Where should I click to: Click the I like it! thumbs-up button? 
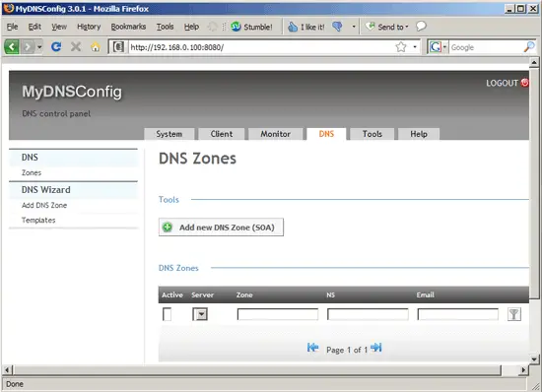point(306,27)
